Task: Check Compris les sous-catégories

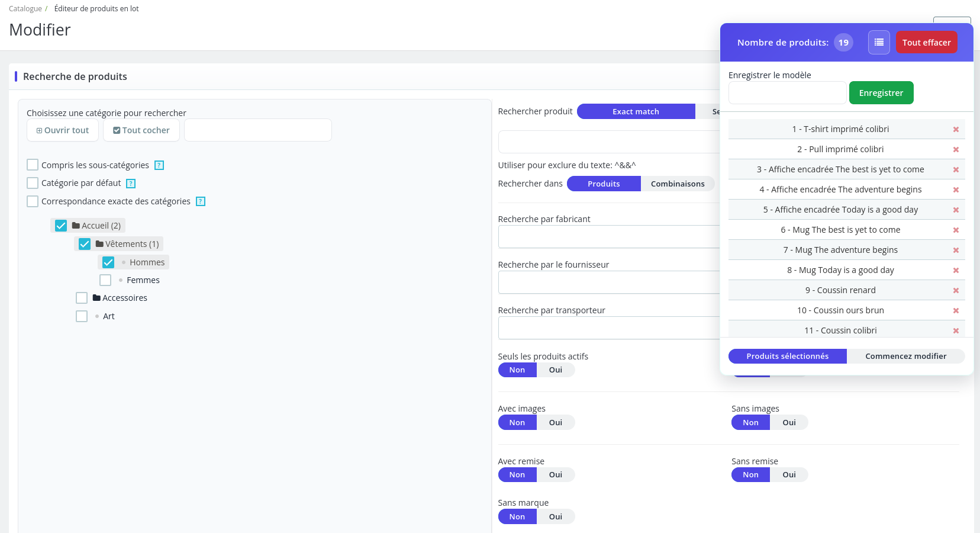Action: click(x=33, y=165)
